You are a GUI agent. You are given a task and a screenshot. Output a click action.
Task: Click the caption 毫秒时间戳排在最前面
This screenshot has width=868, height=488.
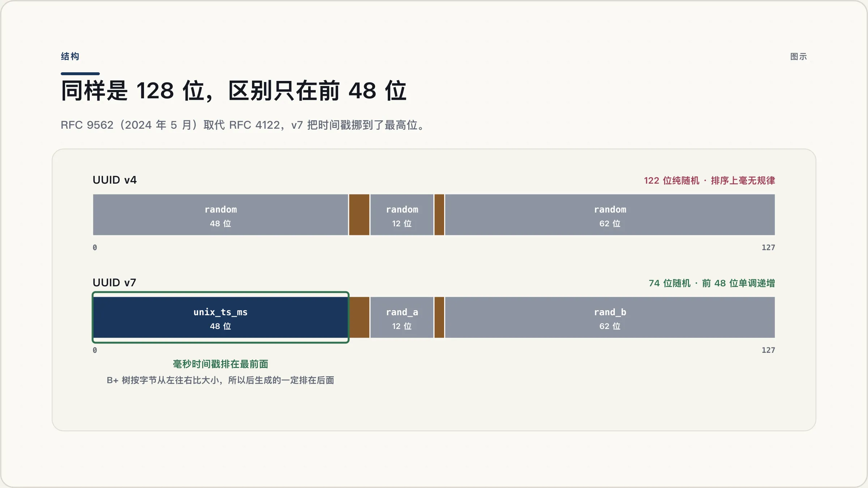(x=221, y=364)
